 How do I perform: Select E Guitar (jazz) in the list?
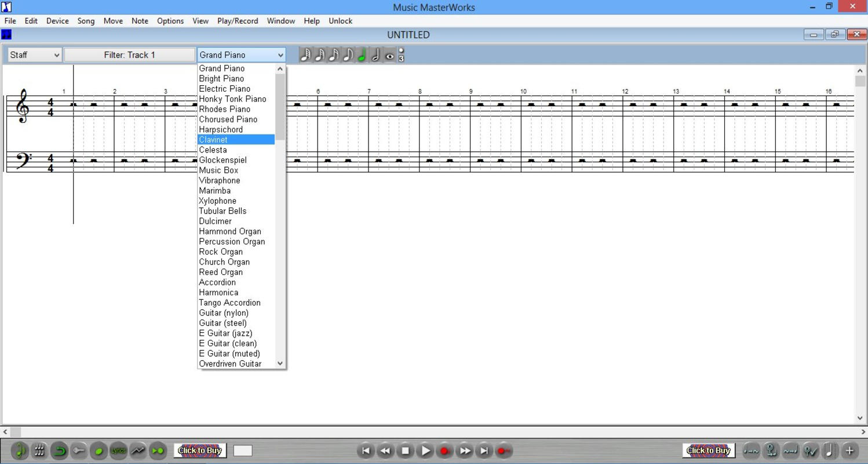(x=236, y=333)
